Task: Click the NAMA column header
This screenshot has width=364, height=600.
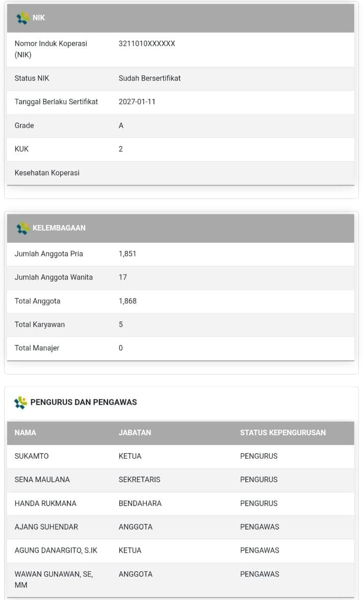Action: 25,433
